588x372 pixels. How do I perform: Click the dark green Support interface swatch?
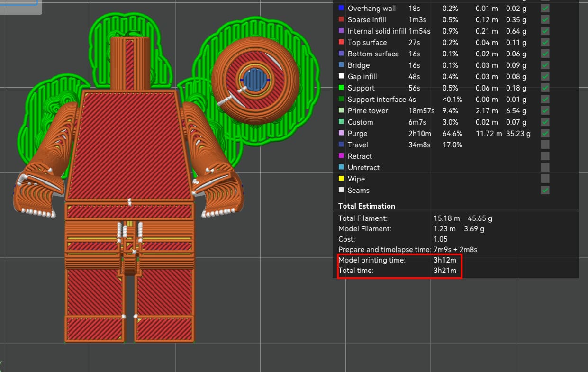(341, 99)
